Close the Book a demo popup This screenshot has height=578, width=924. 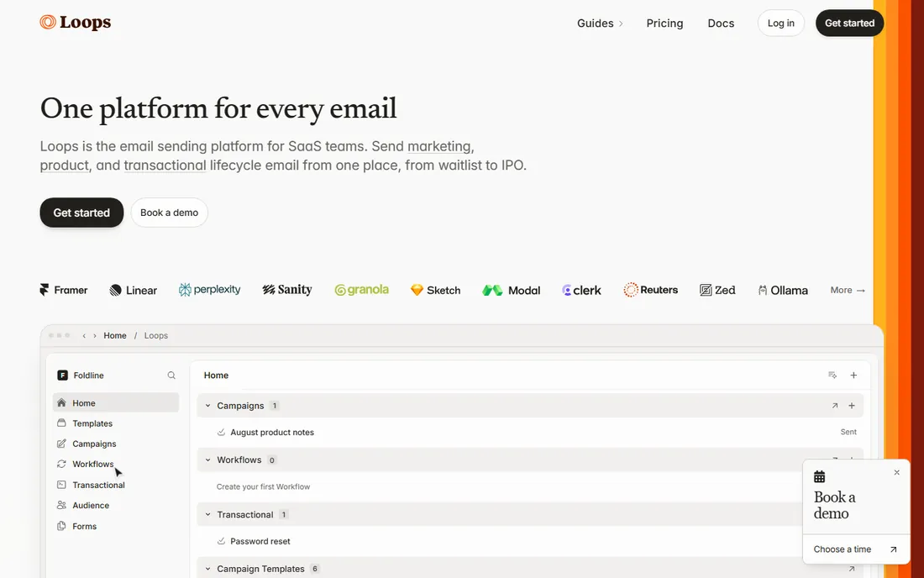(x=897, y=472)
